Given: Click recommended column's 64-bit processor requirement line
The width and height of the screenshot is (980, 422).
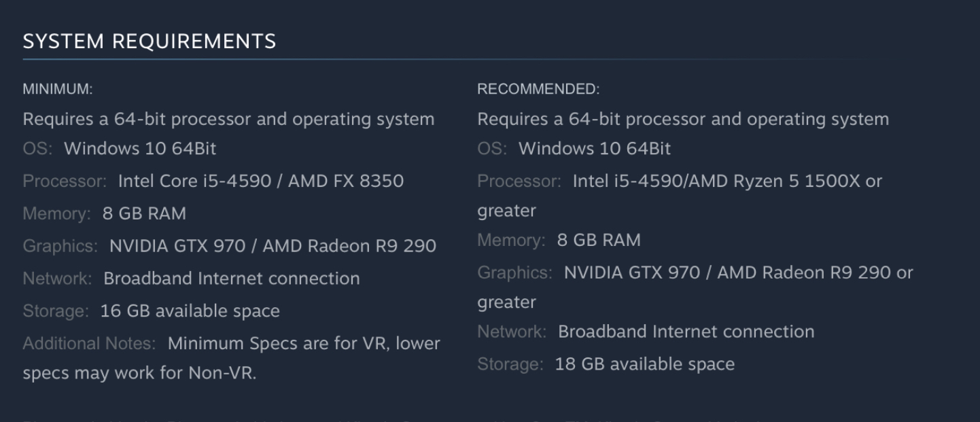Looking at the screenshot, I should pyautogui.click(x=683, y=119).
